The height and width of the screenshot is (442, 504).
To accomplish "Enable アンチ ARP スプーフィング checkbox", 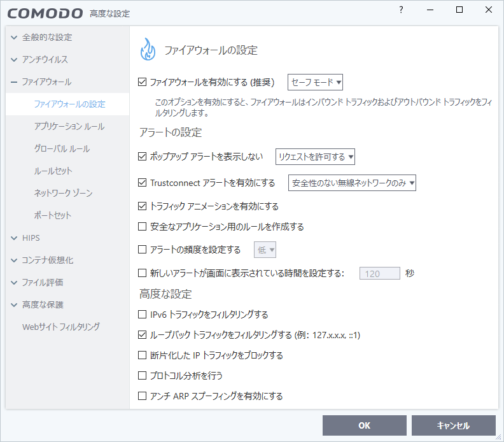I will pyautogui.click(x=143, y=396).
